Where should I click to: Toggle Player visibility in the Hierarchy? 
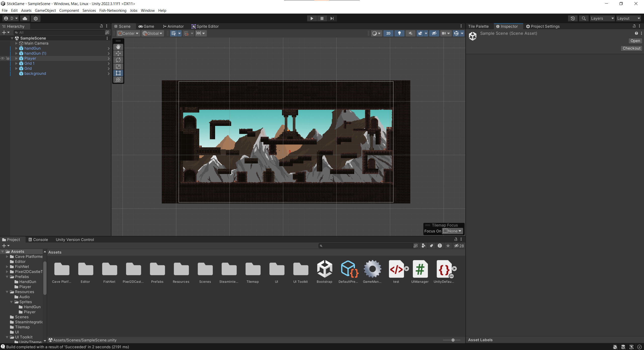(x=3, y=58)
